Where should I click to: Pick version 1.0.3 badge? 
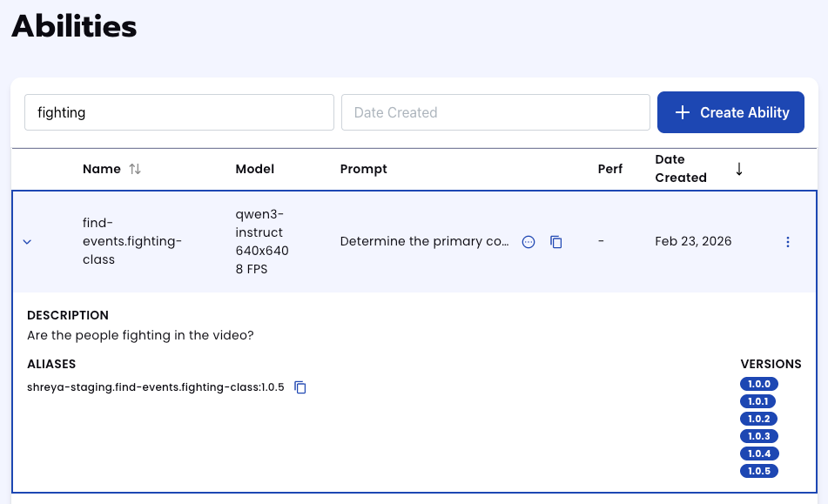point(758,436)
